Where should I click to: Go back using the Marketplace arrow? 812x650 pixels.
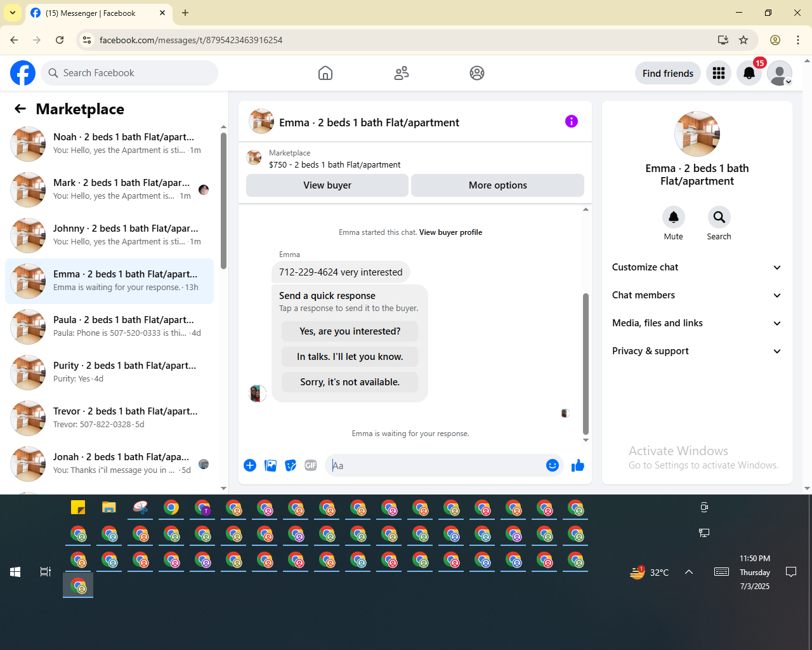pos(20,109)
